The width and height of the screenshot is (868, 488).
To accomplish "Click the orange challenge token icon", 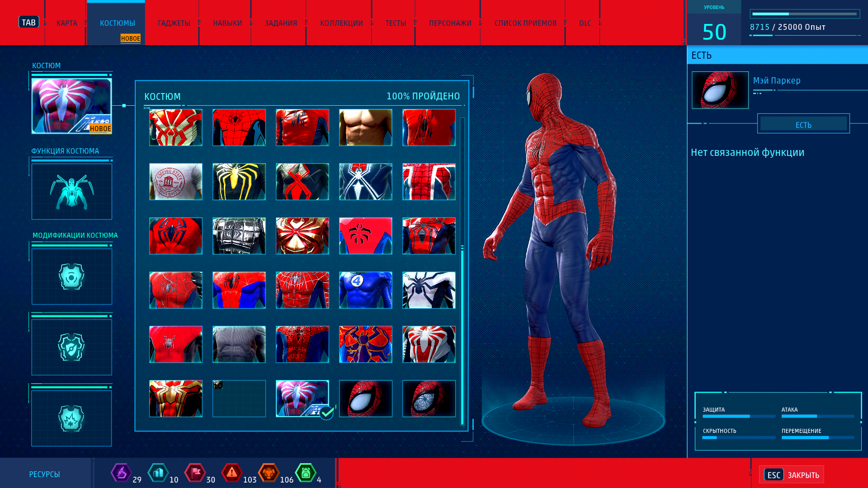I will pyautogui.click(x=269, y=473).
